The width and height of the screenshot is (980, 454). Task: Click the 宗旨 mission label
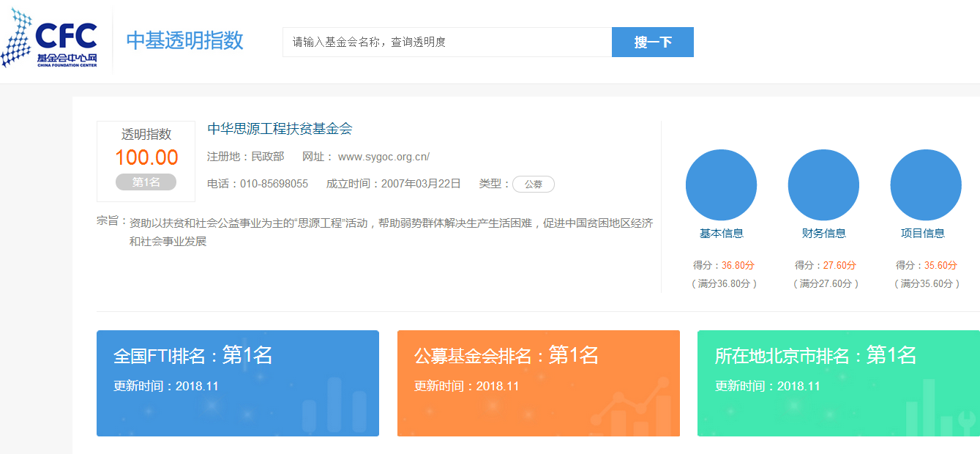pyautogui.click(x=112, y=221)
